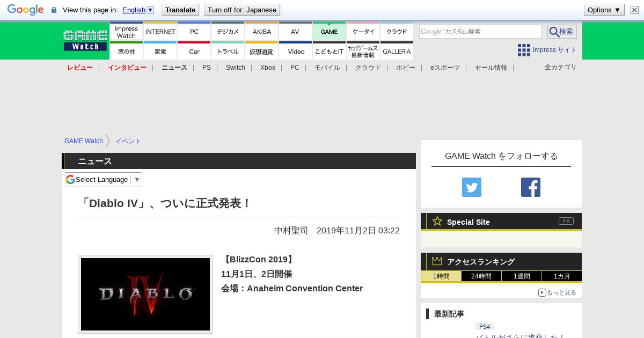Go to モバイル category
Screen dimensions: 644x338
327,68
